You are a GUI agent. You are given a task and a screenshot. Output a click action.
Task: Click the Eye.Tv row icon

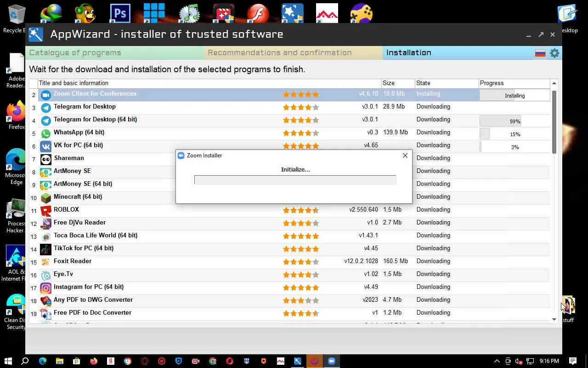point(45,276)
